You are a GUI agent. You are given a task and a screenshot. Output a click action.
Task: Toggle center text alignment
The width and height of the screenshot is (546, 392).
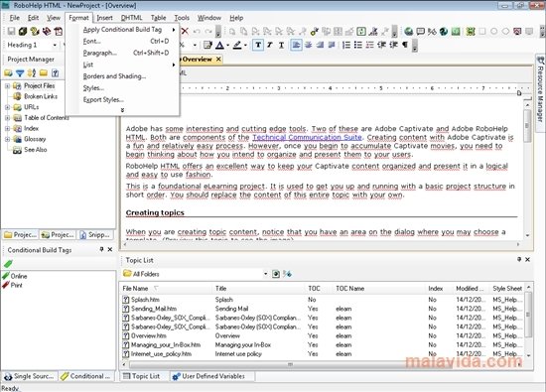[308, 45]
